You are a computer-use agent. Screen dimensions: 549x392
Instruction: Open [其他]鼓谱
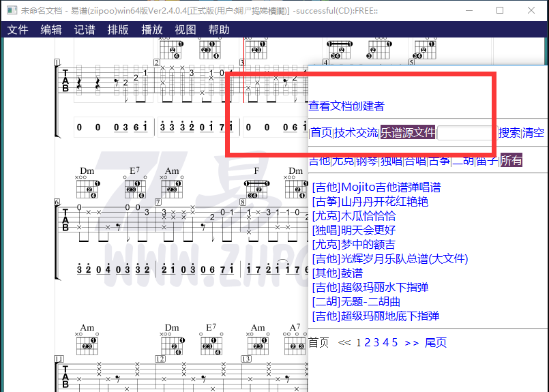click(337, 273)
